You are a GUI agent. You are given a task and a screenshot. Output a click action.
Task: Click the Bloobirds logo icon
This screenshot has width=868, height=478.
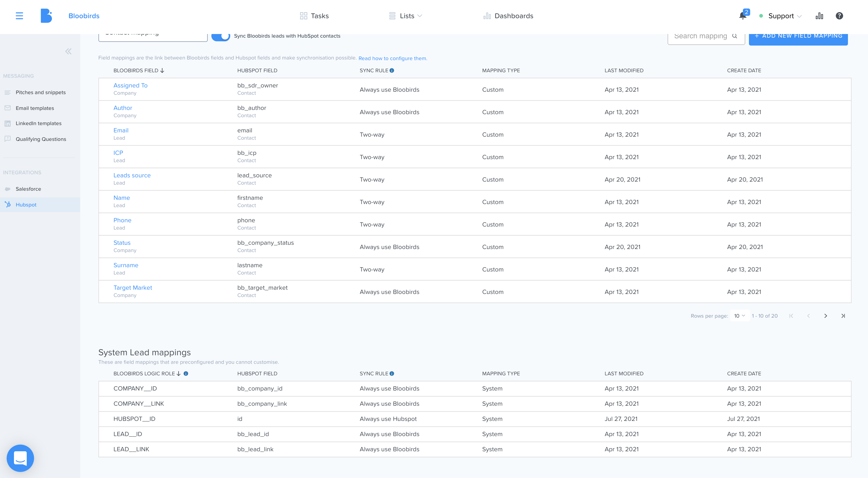point(46,16)
